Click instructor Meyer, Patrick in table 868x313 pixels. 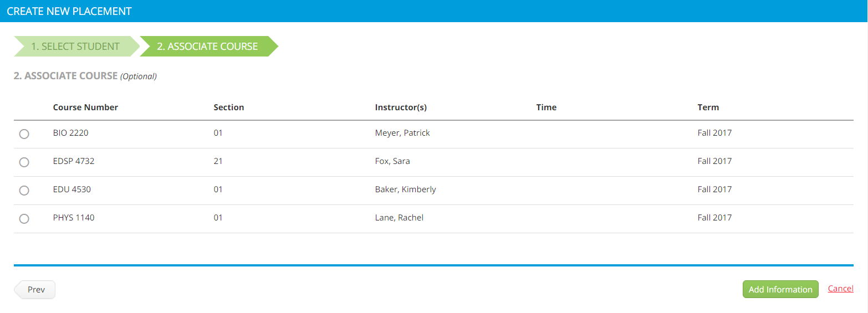402,133
